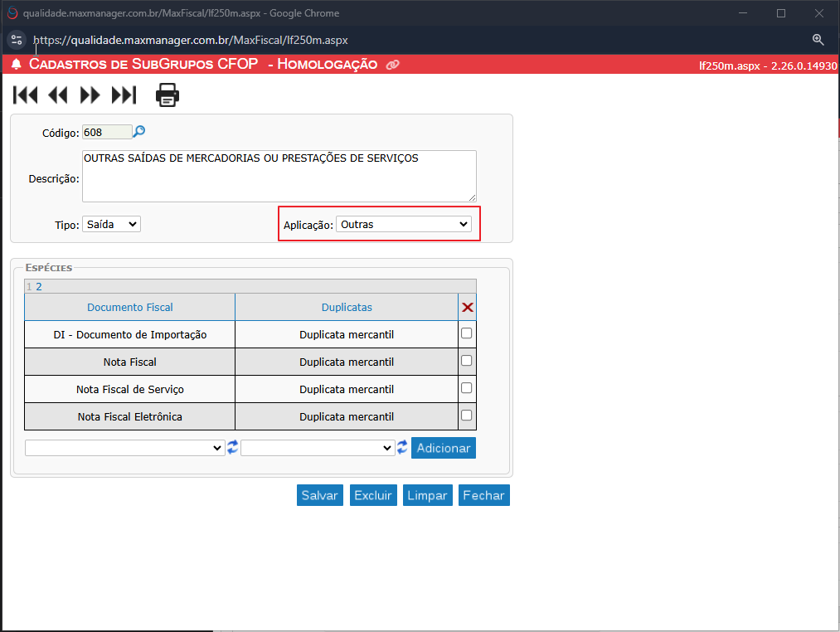Select the 'Nota Fiscal Eletrônica' cell
The width and height of the screenshot is (840, 632).
[x=129, y=416]
